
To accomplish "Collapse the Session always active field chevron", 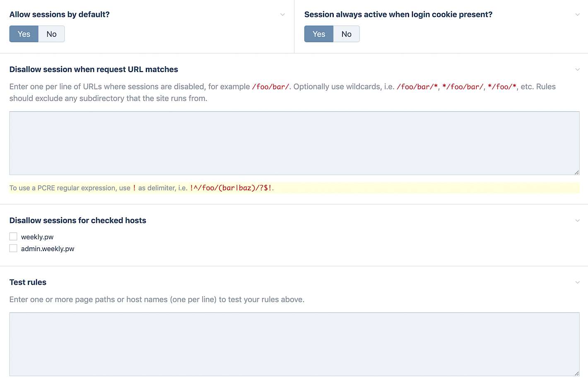I will click(577, 14).
